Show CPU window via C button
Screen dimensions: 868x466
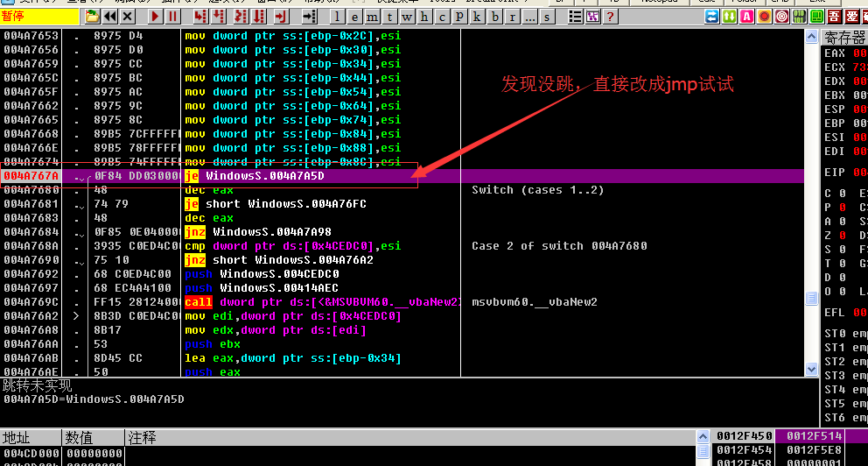[442, 17]
